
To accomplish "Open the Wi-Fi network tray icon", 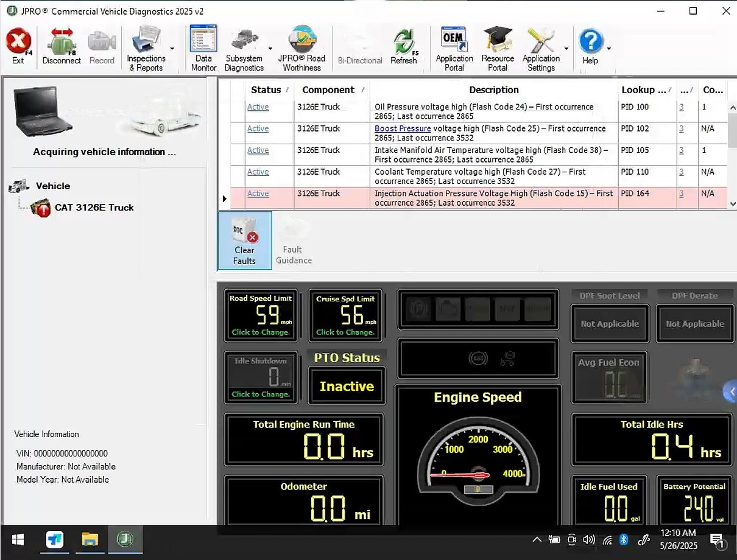I will [607, 540].
